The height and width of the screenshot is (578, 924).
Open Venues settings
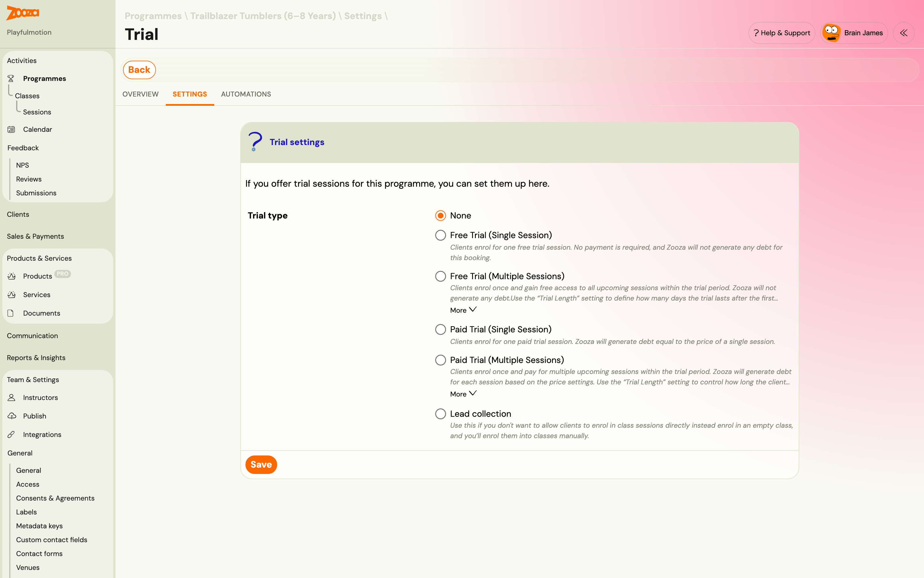point(28,568)
